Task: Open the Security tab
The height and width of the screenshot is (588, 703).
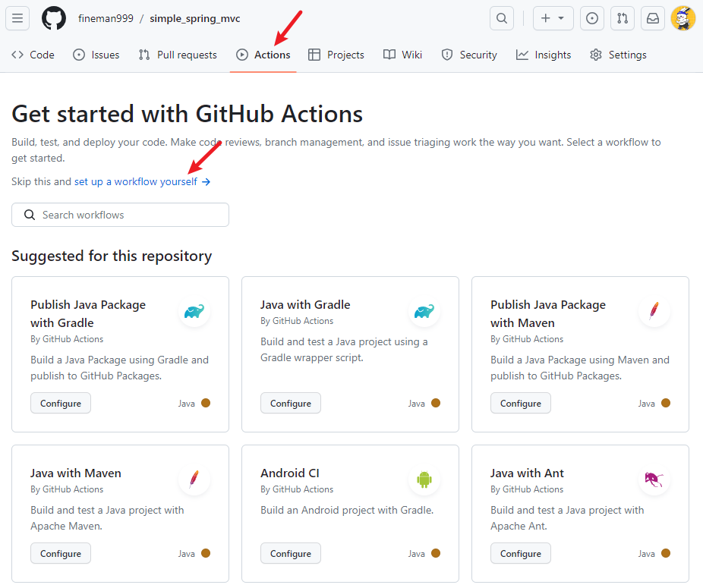Action: (x=469, y=55)
